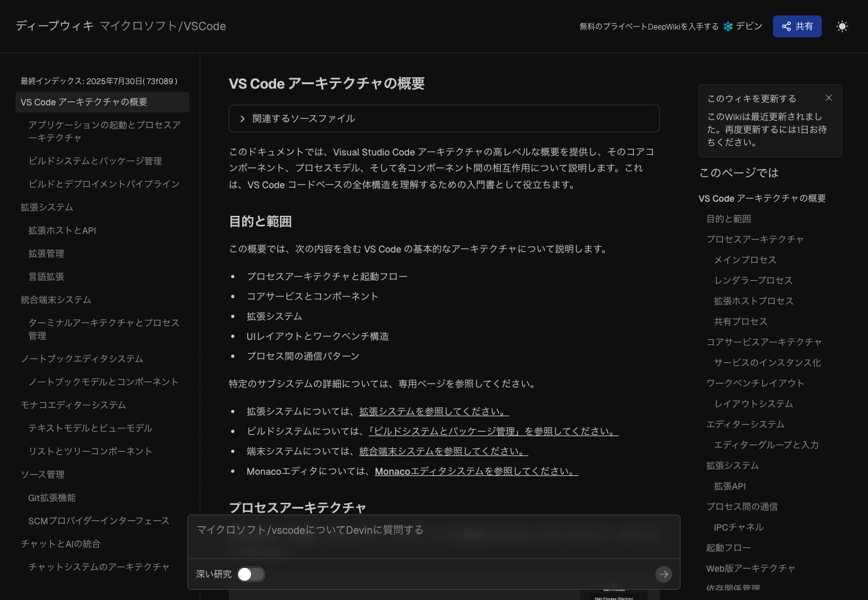868x600 pixels.
Task: Open ソース管理 page
Action: pyautogui.click(x=42, y=474)
